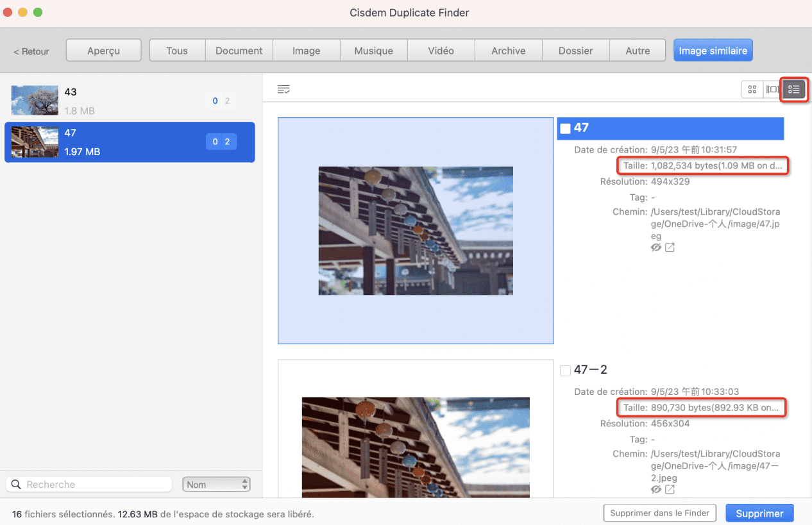Reveal file 47 in Finder icon

tap(670, 247)
